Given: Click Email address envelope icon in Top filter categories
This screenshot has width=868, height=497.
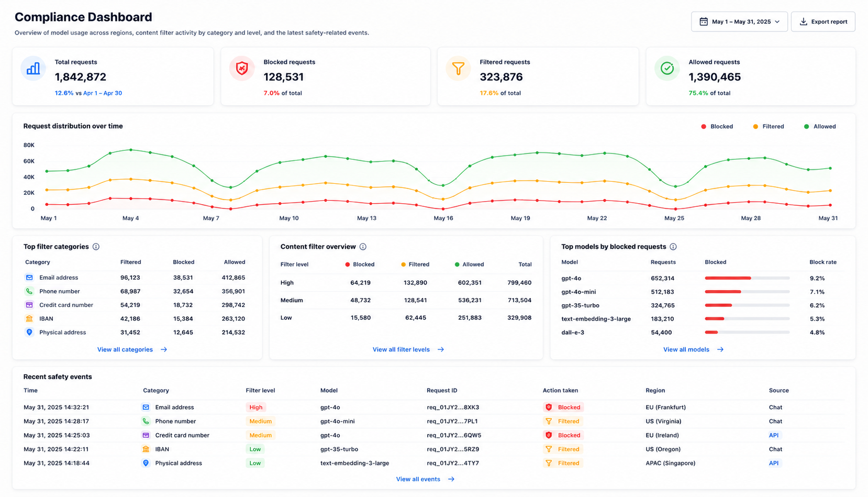Looking at the screenshot, I should point(29,278).
